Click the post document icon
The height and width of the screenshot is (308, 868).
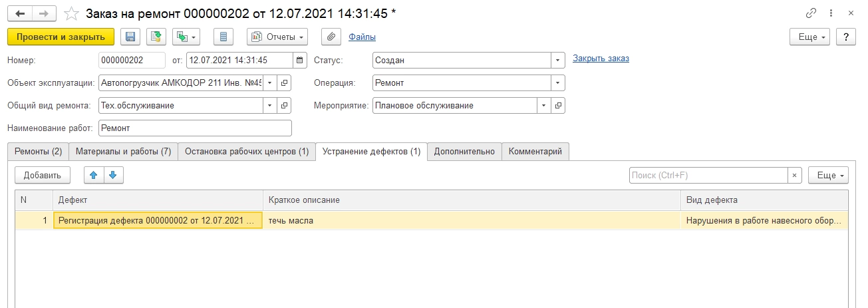pos(156,37)
